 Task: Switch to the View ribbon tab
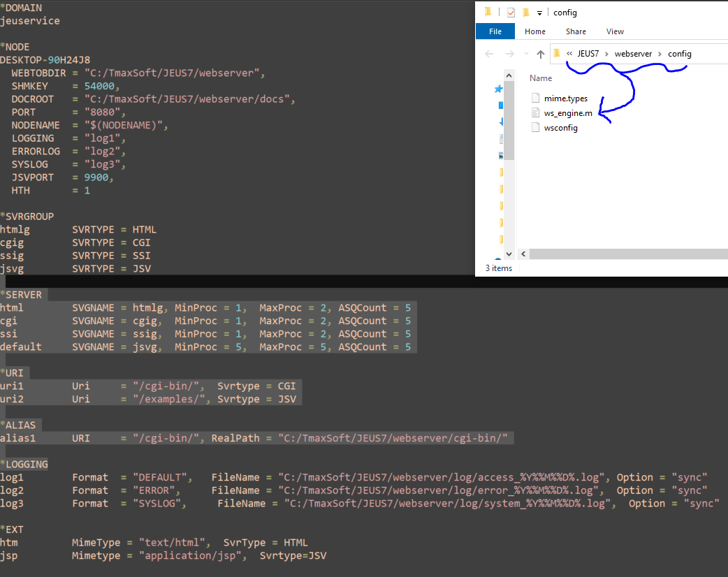(615, 31)
